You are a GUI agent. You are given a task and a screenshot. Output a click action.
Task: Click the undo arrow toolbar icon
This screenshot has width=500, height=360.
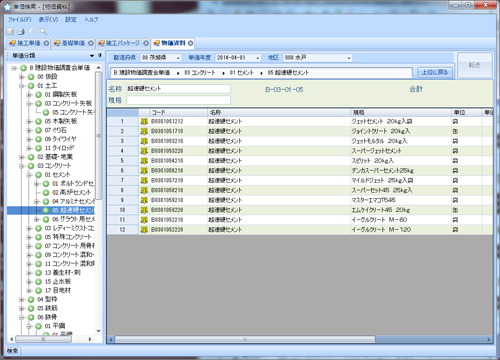click(32, 31)
